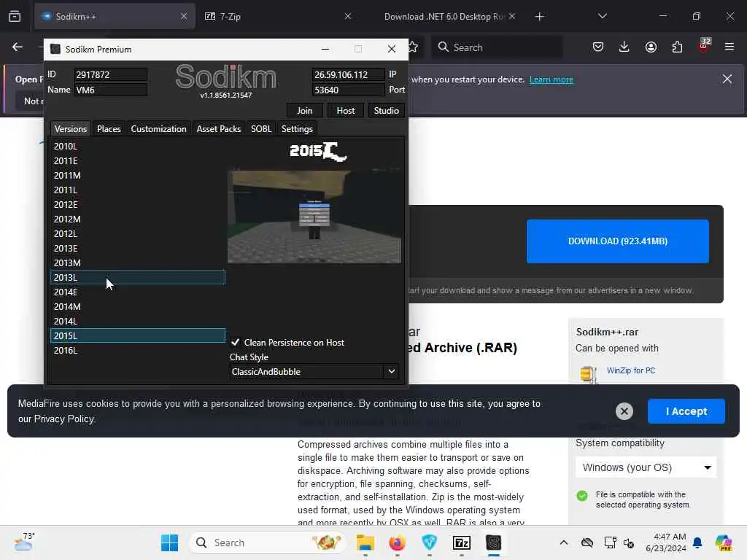The width and height of the screenshot is (747, 560).
Task: Bookmark this page with the star
Action: [x=413, y=47]
